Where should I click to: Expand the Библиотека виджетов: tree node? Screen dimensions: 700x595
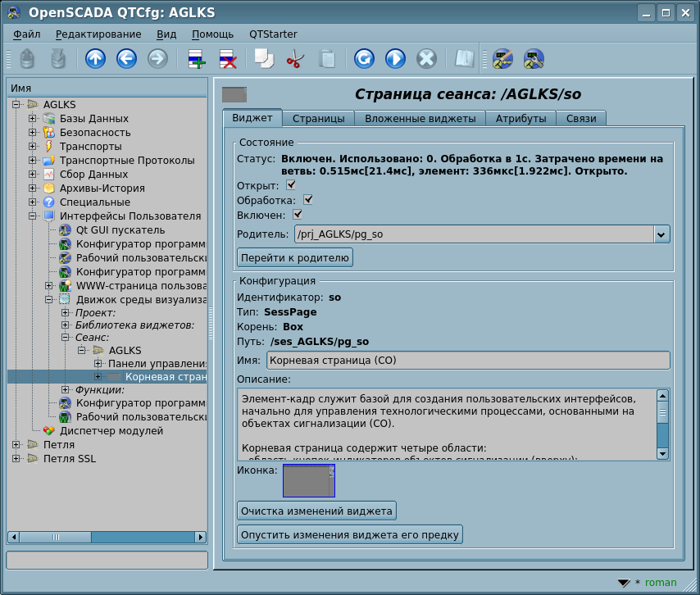66,325
